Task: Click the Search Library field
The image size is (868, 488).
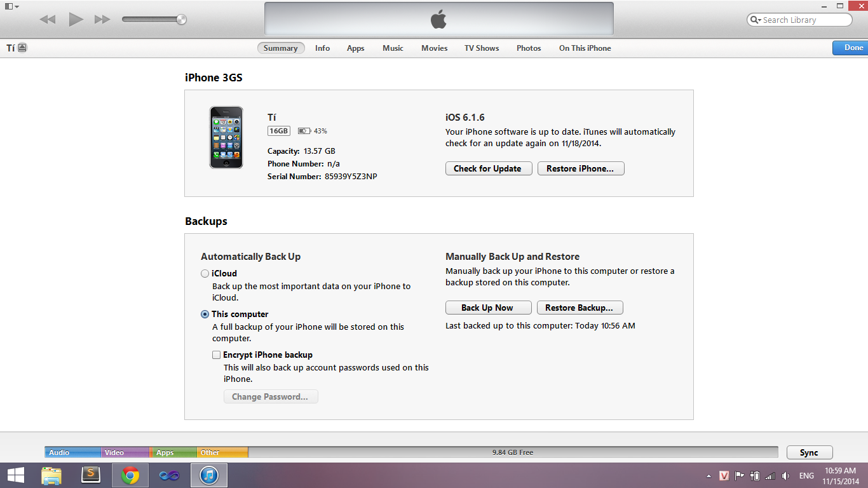Action: point(799,20)
